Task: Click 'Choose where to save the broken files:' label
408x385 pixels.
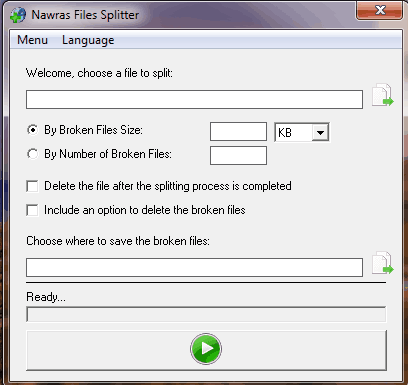Action: point(118,241)
